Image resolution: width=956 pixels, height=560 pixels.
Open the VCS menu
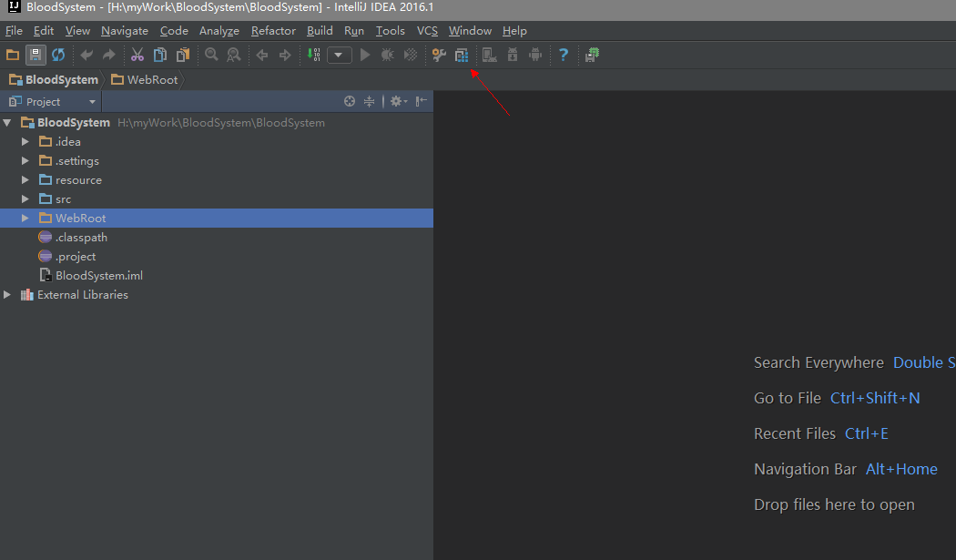click(427, 30)
